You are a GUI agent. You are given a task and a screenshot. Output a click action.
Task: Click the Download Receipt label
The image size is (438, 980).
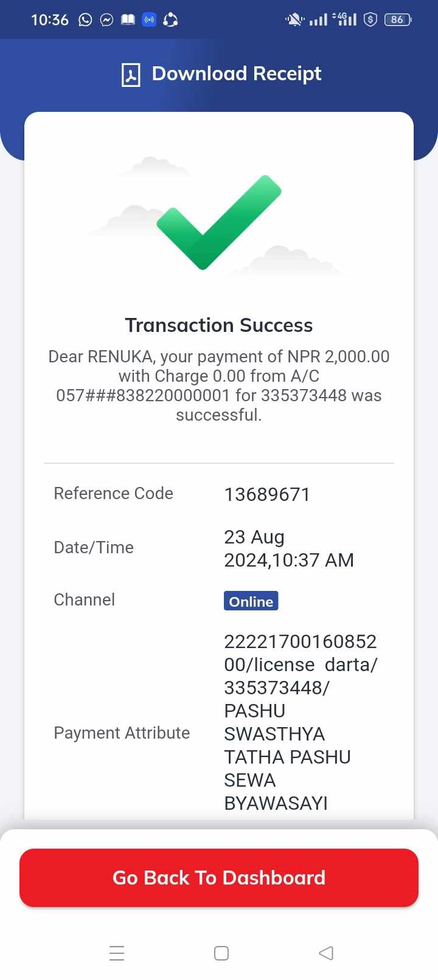pyautogui.click(x=237, y=74)
